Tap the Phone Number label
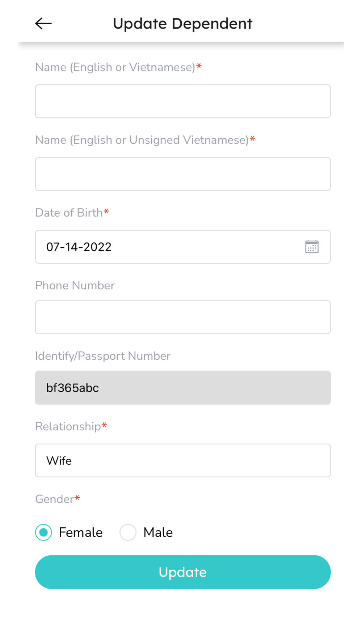 pos(75,285)
